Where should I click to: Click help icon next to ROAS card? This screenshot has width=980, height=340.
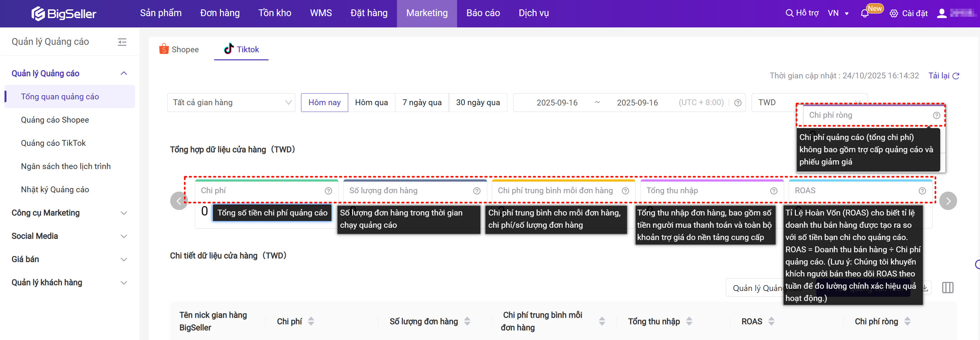(922, 191)
